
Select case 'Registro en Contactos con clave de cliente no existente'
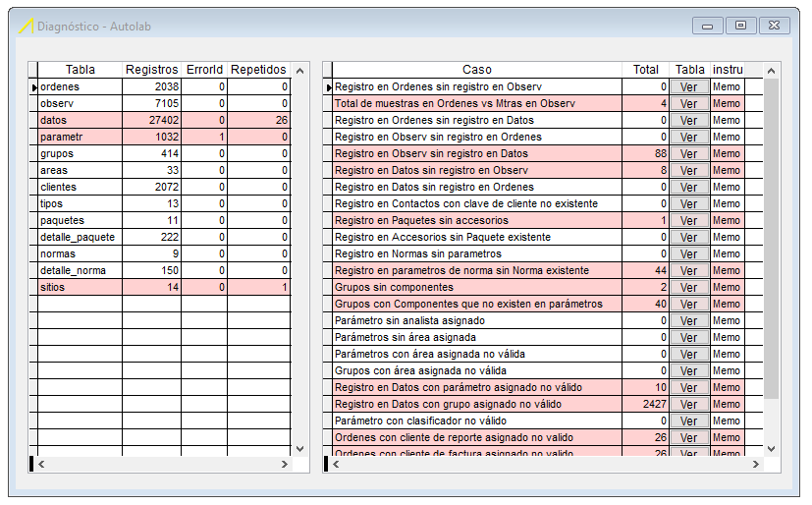point(477,204)
